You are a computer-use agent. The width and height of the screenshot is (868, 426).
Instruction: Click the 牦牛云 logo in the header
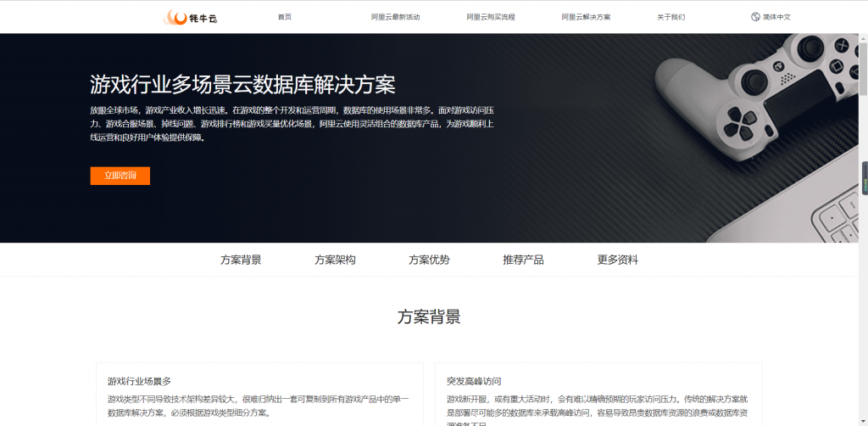point(191,17)
